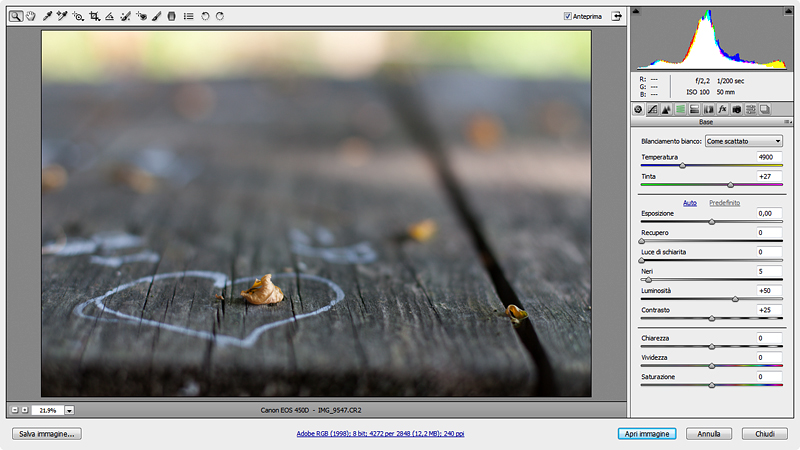Rotate image clockwise
The image size is (800, 450).
click(x=219, y=17)
